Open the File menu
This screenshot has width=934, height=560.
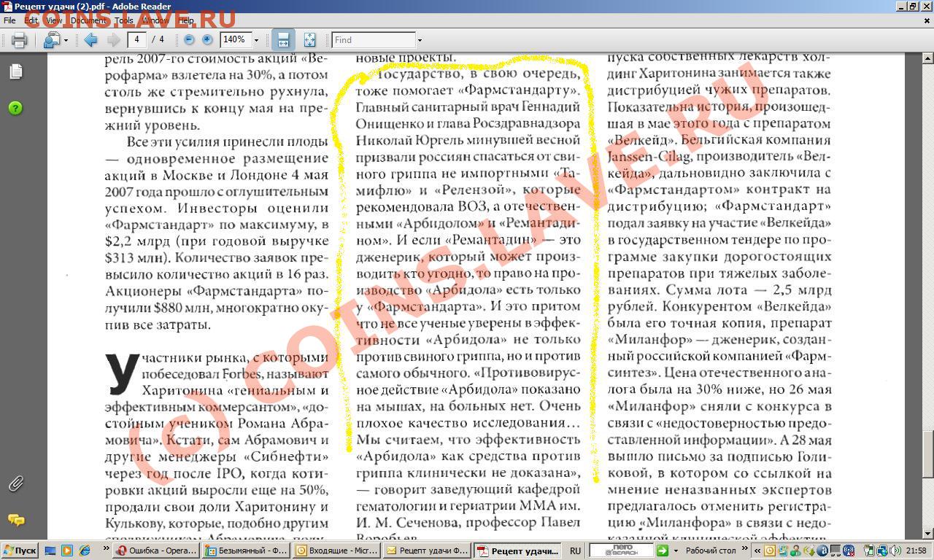pyautogui.click(x=9, y=20)
